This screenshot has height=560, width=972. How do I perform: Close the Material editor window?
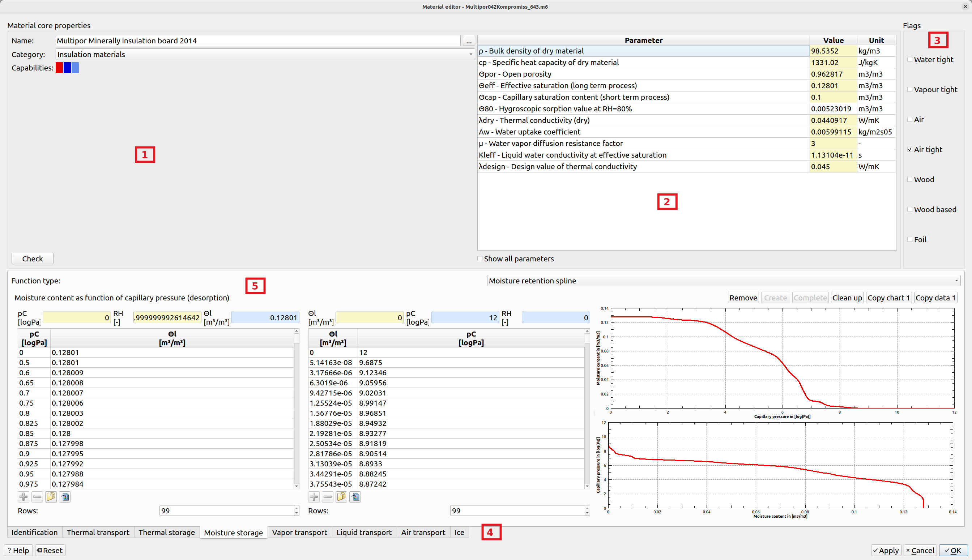coord(965,7)
